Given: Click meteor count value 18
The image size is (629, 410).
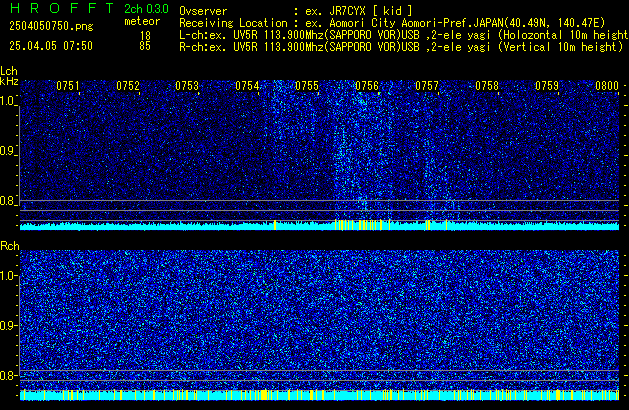Looking at the screenshot, I should [145, 36].
